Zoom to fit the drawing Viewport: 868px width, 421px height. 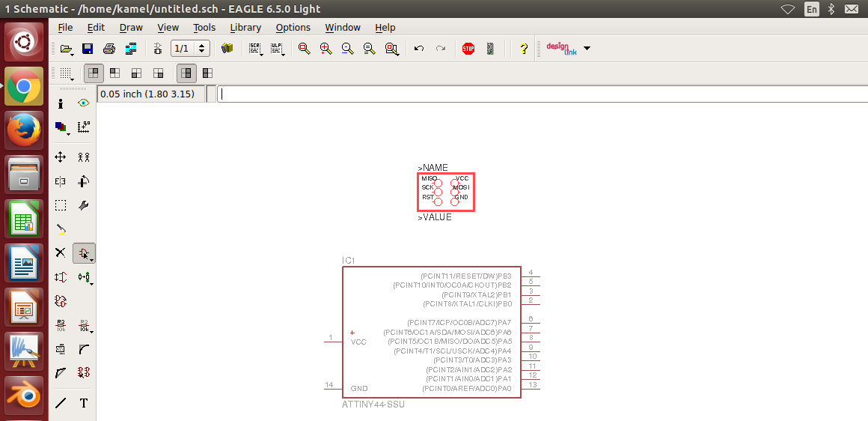point(304,49)
